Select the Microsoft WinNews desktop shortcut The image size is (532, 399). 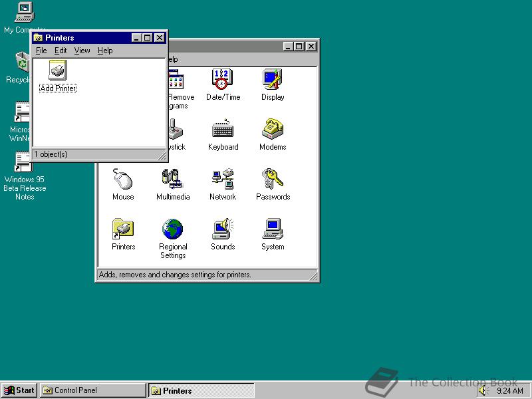click(23, 112)
